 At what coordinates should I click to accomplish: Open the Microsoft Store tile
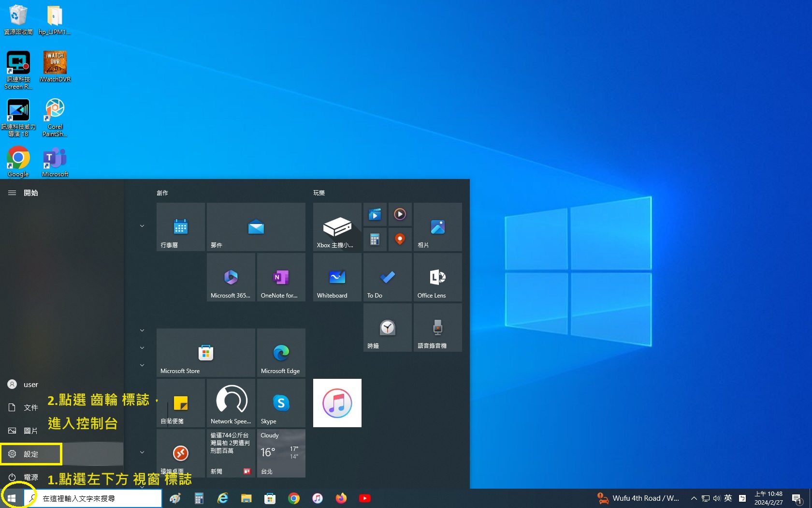(x=206, y=353)
